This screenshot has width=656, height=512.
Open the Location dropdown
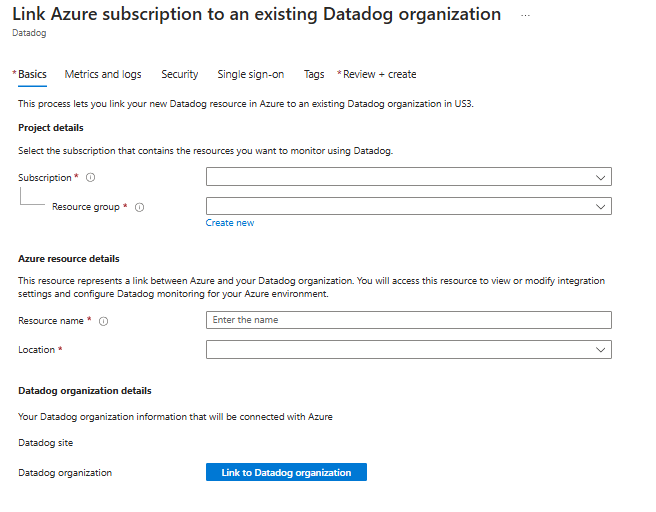click(409, 350)
